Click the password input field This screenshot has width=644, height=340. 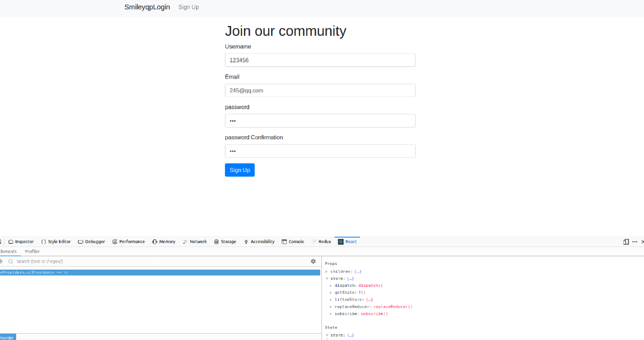(320, 121)
